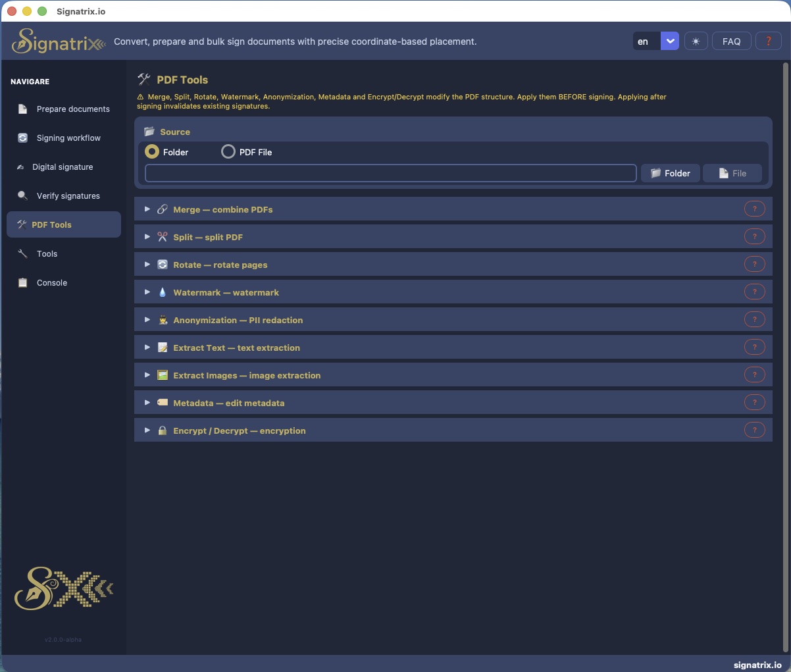Click the source path input field
Screen dimensions: 791x672
point(390,172)
